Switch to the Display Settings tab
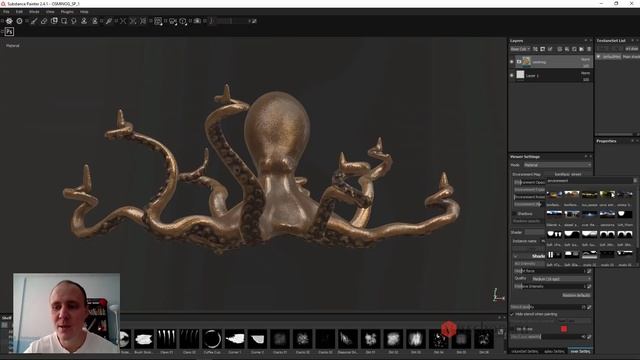Viewport: 640px width, 360px height. tap(554, 351)
